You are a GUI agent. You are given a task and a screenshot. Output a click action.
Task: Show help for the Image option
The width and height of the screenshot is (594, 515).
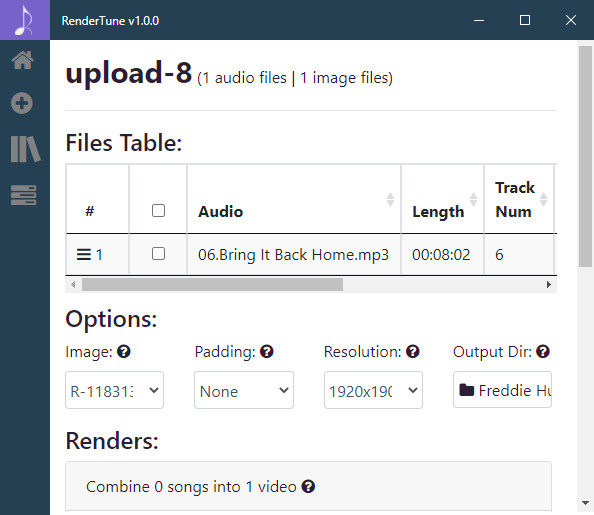click(123, 352)
